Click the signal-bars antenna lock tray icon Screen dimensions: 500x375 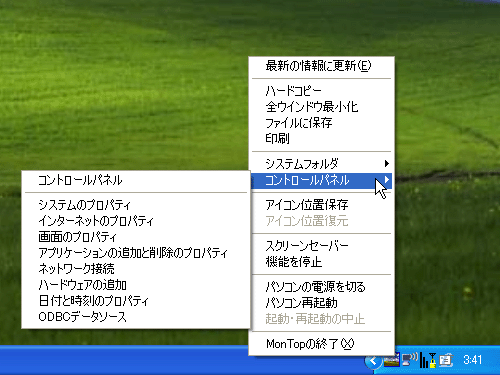click(x=428, y=360)
